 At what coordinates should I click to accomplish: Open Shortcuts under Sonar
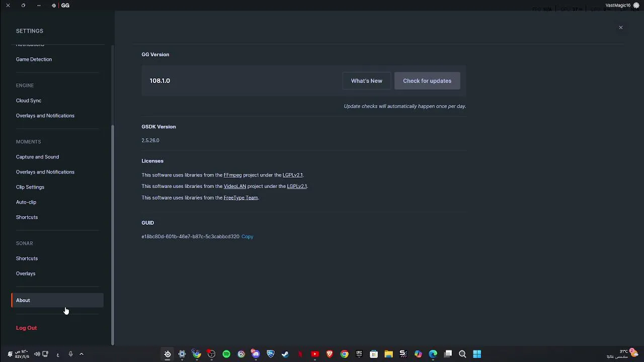27,258
